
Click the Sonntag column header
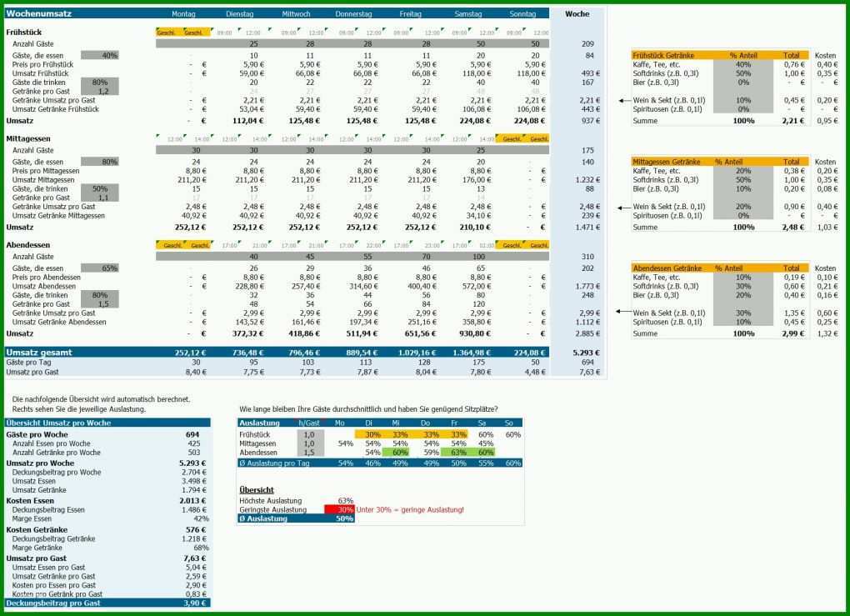click(522, 13)
